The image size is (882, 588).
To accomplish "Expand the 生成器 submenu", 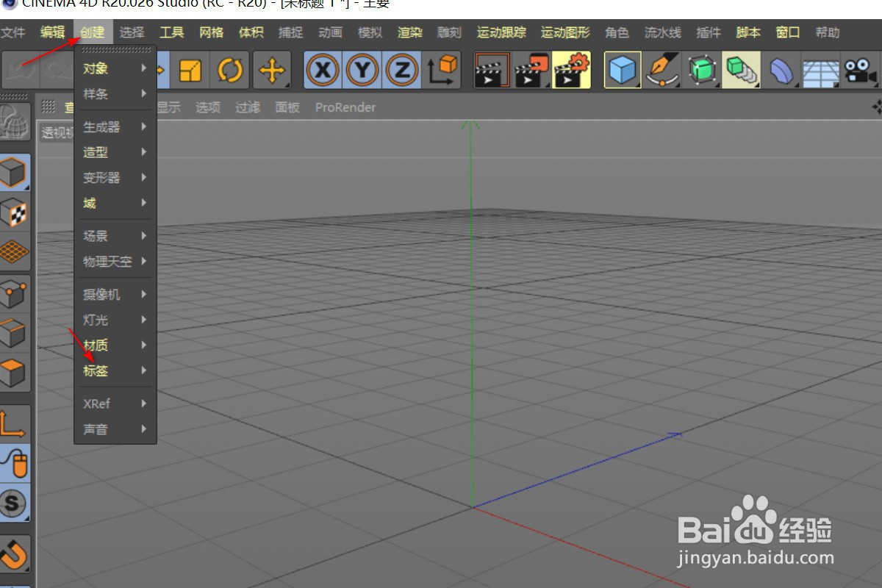I will click(x=115, y=127).
